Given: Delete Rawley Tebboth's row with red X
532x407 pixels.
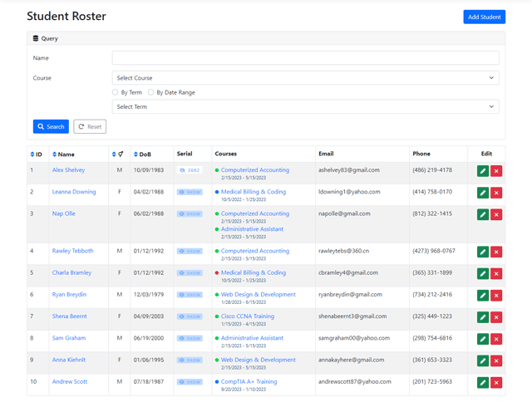Looking at the screenshot, I should (x=496, y=252).
